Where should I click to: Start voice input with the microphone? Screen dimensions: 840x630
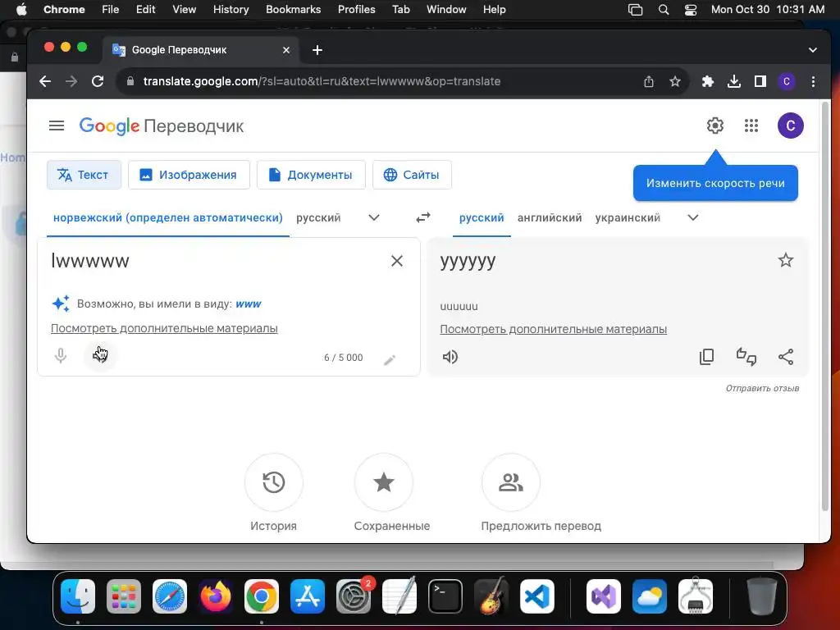pos(61,356)
